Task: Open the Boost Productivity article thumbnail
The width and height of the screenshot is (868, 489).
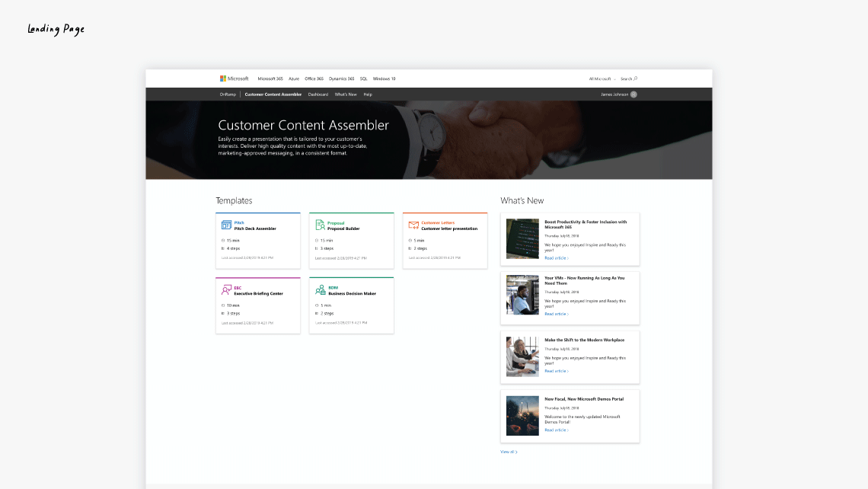Action: tap(522, 238)
